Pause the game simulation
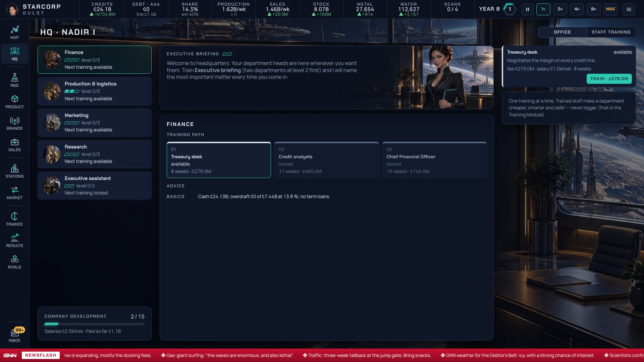This screenshot has height=362, width=644. [527, 9]
